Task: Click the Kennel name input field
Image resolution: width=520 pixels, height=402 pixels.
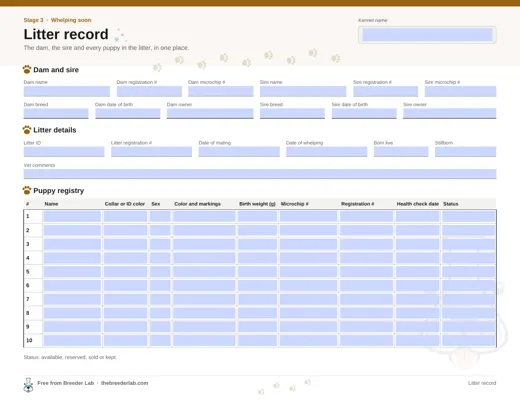Action: [427, 35]
